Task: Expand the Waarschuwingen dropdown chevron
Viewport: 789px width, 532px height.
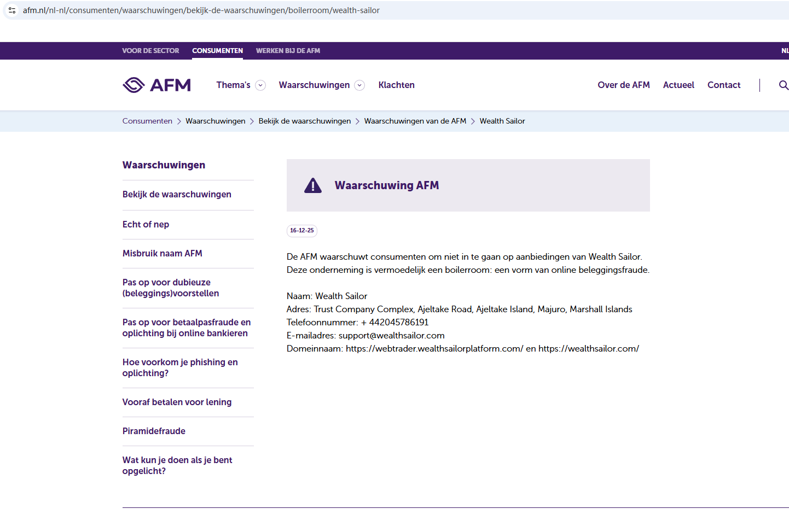Action: [359, 85]
